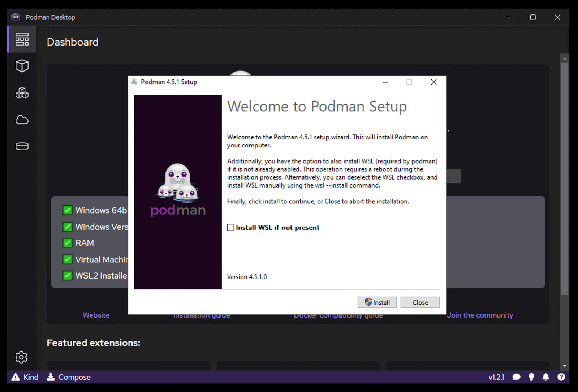Open Settings via the gear icon
The width and height of the screenshot is (578, 392).
click(21, 357)
